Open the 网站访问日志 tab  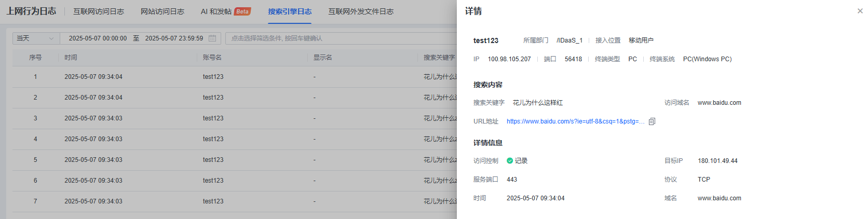point(162,11)
